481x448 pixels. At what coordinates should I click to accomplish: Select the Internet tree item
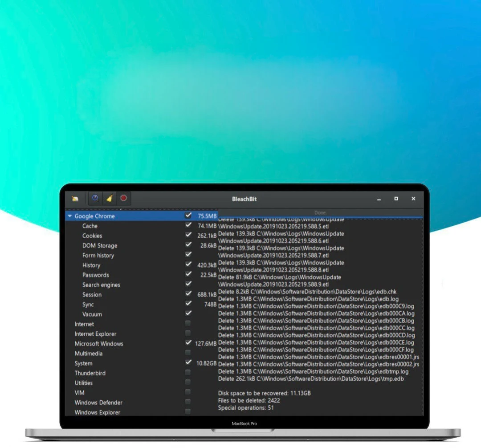click(84, 324)
